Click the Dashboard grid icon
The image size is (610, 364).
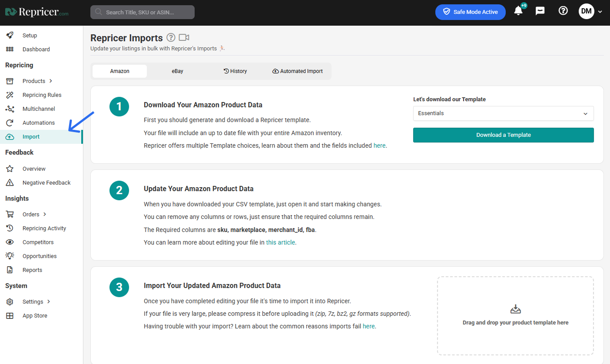10,49
